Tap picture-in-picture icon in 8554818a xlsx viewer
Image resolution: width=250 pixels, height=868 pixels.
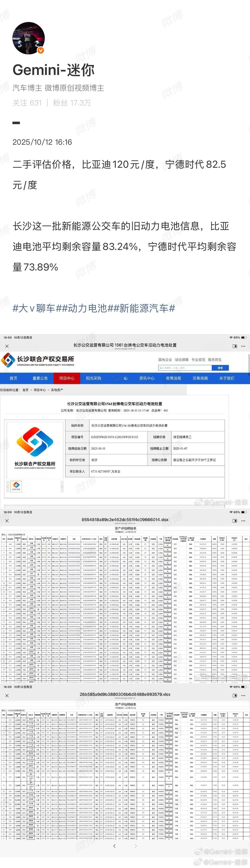pyautogui.click(x=235, y=521)
